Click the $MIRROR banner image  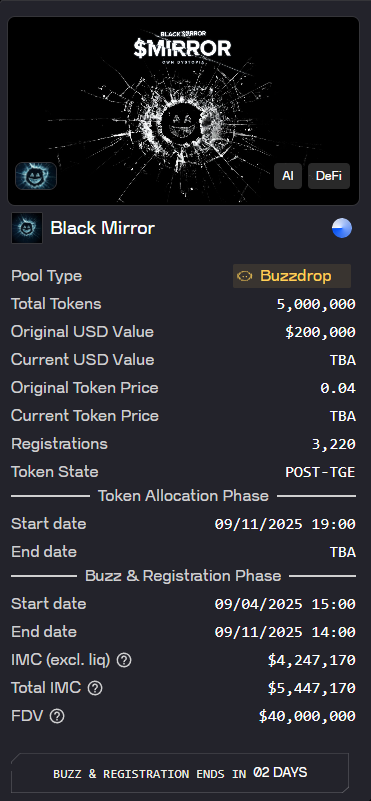[x=183, y=111]
